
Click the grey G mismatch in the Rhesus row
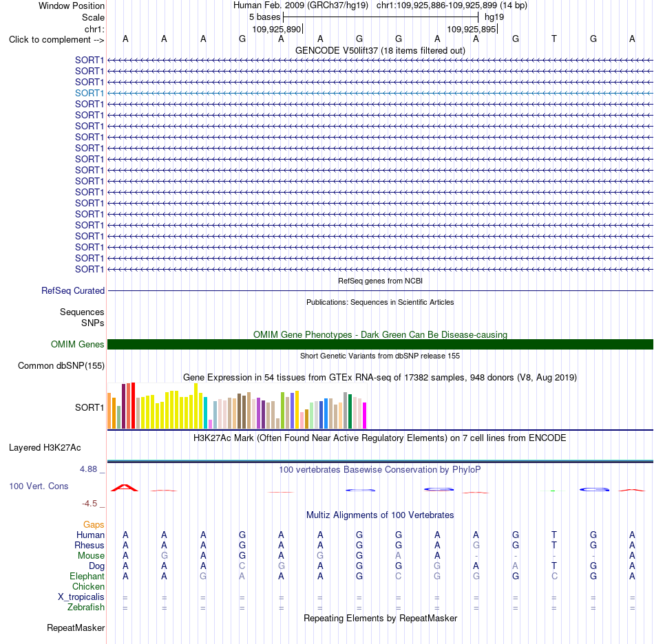click(476, 545)
